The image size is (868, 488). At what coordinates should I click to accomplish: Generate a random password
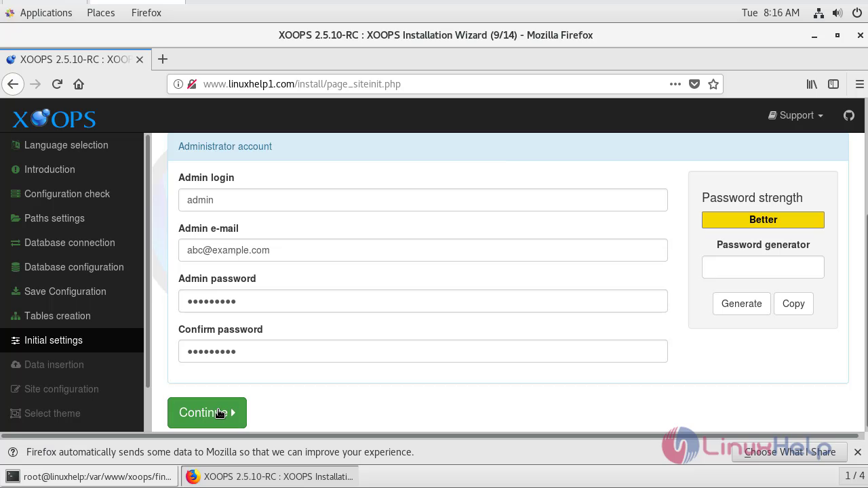[741, 304]
